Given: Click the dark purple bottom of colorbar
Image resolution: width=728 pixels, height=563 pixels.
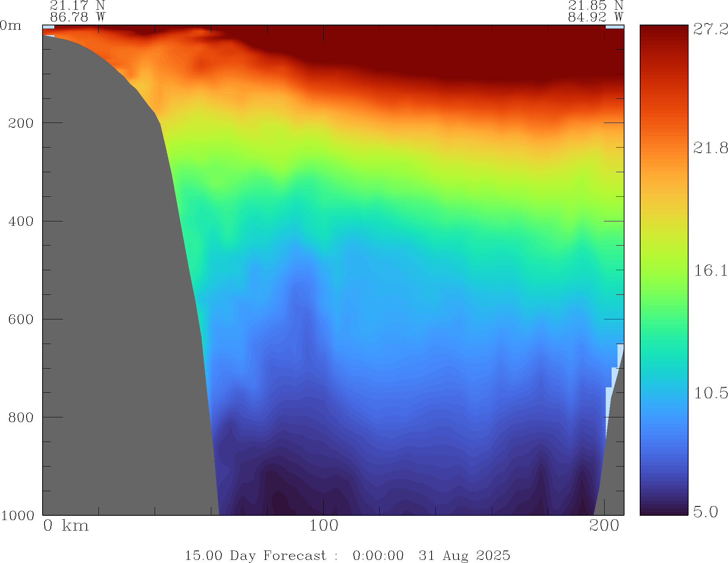Looking at the screenshot, I should pos(664,510).
